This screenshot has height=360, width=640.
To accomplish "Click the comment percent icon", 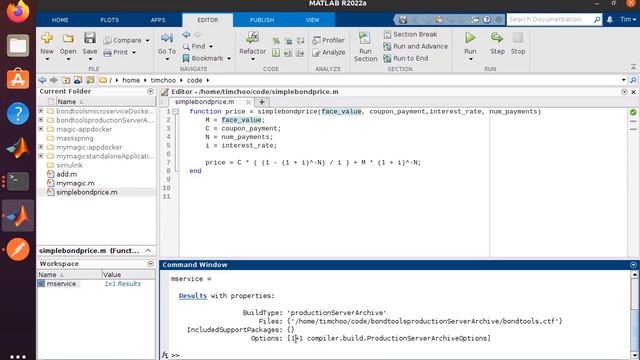I will (x=276, y=40).
